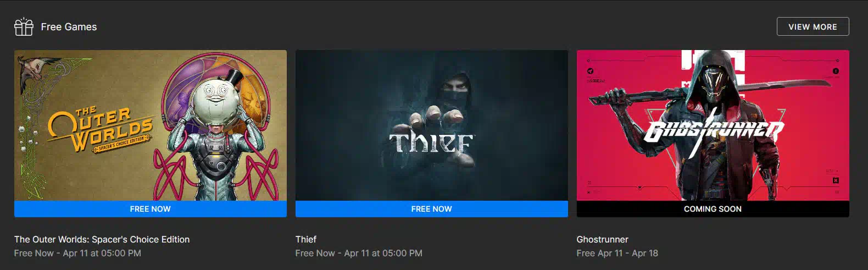
Task: Click the Free Now banner under Thief
Action: [x=432, y=209]
